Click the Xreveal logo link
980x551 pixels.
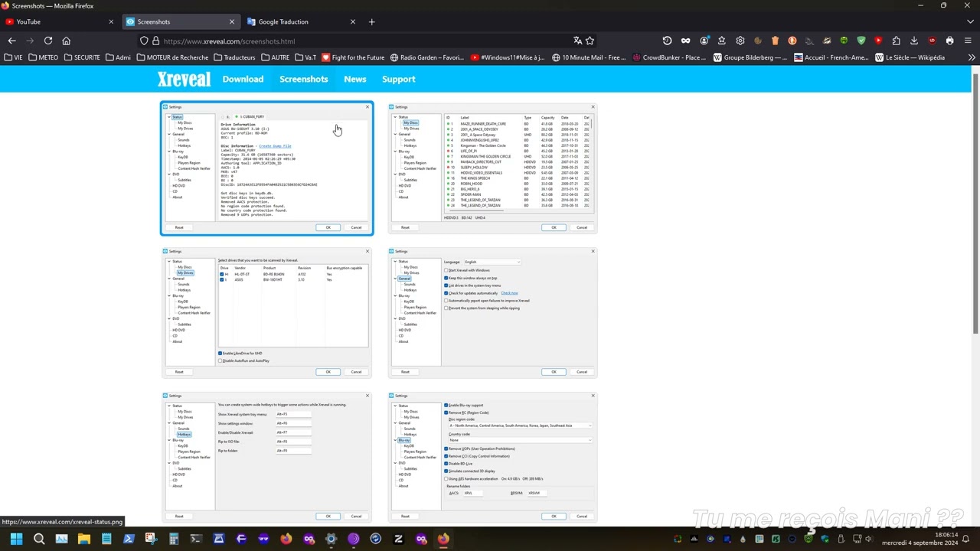pos(185,79)
